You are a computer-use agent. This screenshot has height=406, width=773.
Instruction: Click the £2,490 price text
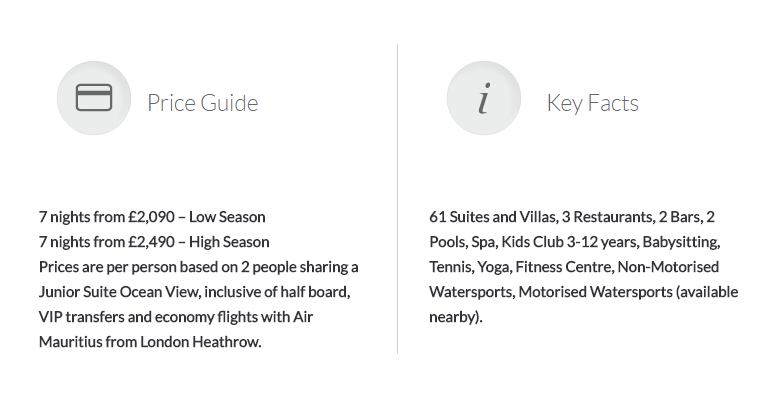pyautogui.click(x=151, y=242)
